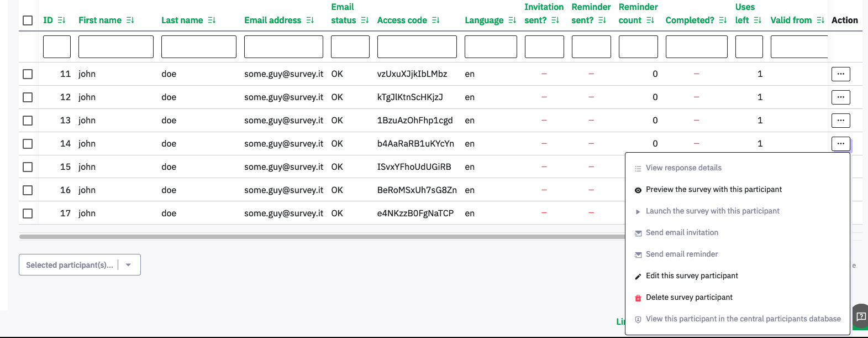
Task: Click the pencil icon to edit participant
Action: (638, 276)
